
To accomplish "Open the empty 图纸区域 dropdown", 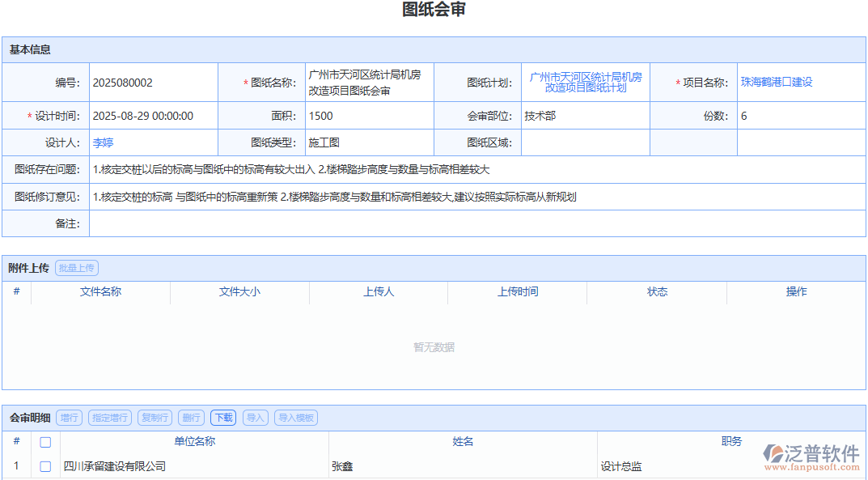I will [x=586, y=142].
